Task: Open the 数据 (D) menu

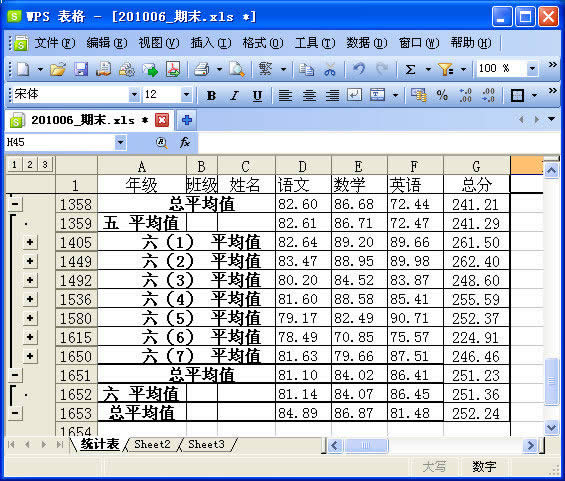Action: coord(366,43)
